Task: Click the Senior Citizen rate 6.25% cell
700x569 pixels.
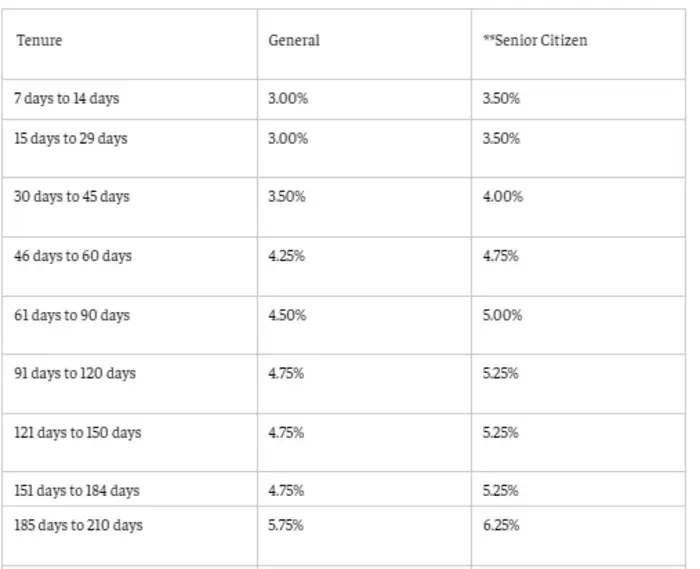Action: click(500, 526)
